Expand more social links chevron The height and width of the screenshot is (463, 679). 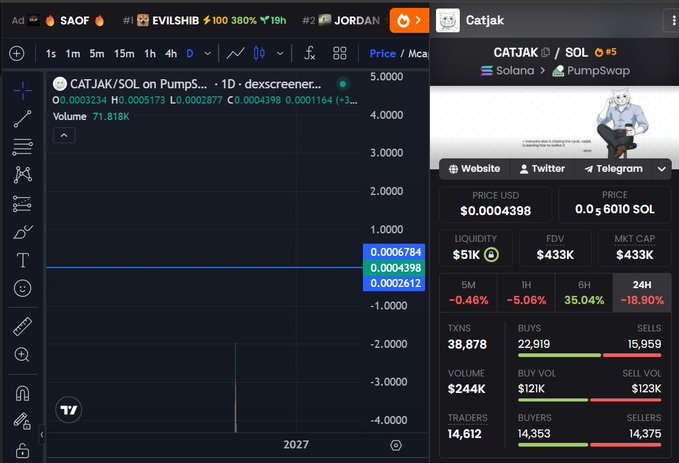coord(662,169)
